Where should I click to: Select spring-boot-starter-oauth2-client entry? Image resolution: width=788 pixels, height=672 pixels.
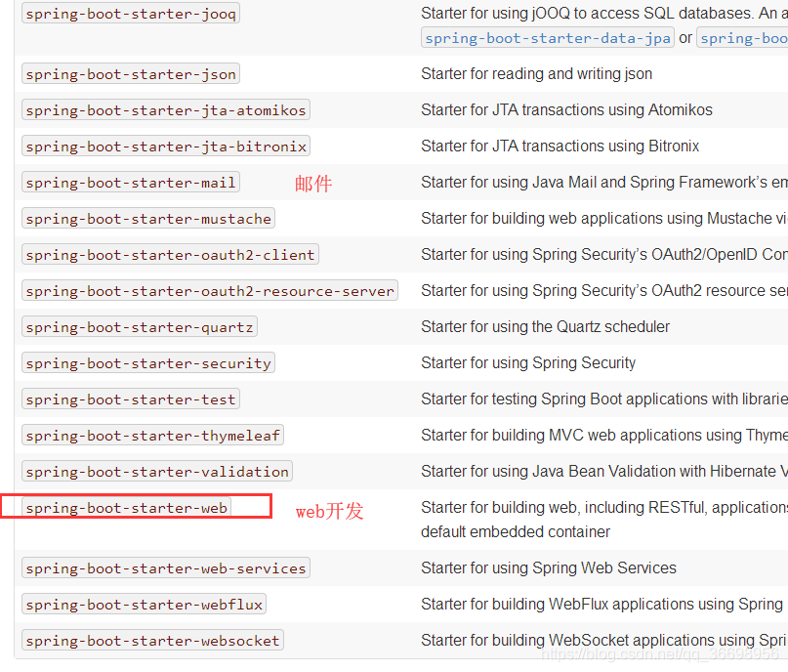(170, 255)
